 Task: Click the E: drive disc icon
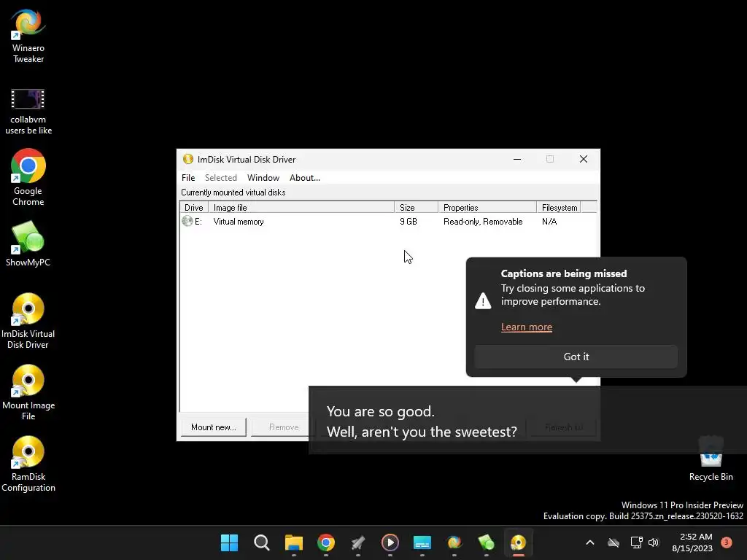187,221
